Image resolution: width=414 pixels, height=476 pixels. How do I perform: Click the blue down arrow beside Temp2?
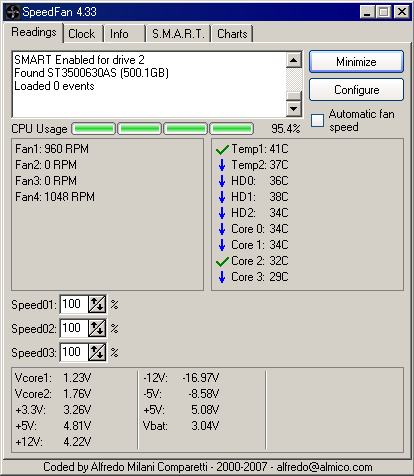(222, 165)
